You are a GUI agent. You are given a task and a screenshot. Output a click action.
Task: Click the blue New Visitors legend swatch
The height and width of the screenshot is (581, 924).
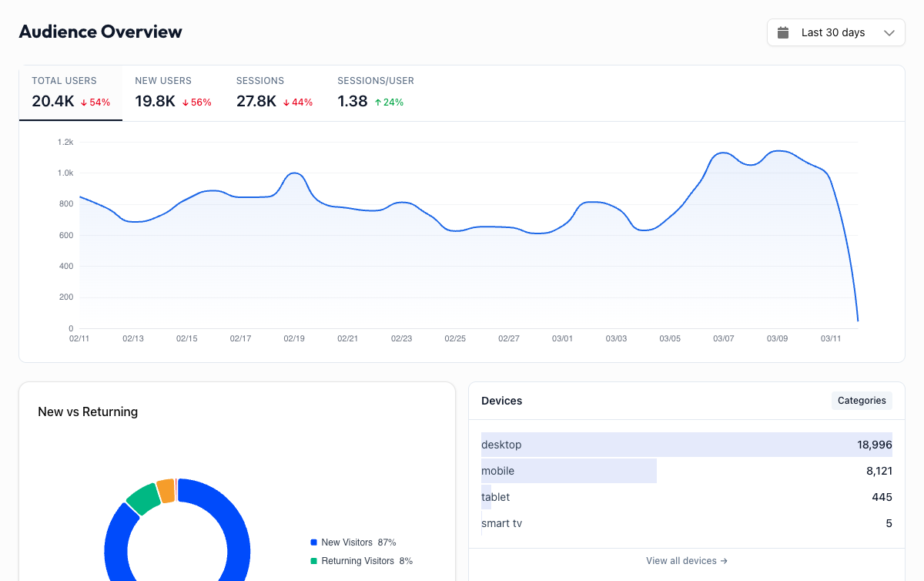coord(313,542)
